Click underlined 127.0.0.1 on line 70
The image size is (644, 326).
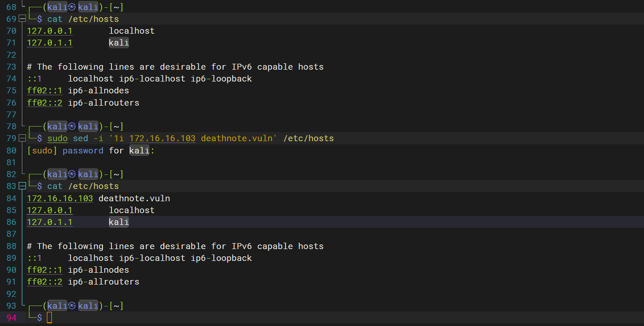tap(50, 31)
